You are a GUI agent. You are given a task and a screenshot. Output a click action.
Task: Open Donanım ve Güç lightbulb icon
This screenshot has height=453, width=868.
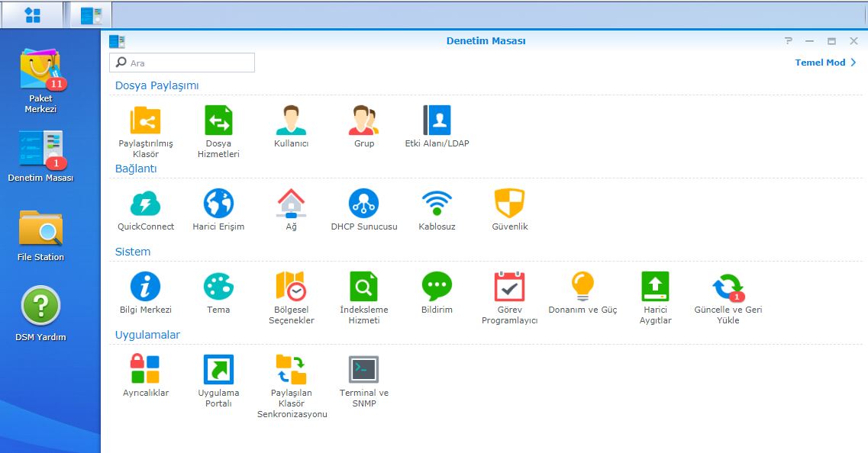(582, 287)
